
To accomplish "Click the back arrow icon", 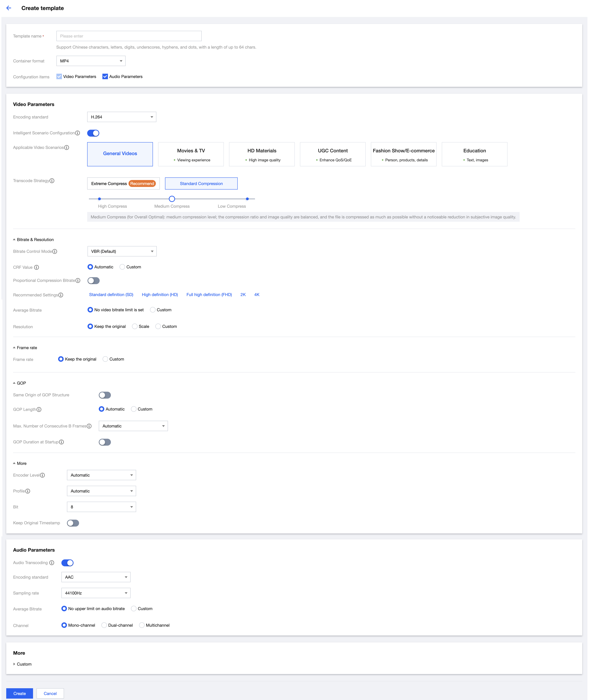I will point(9,8).
